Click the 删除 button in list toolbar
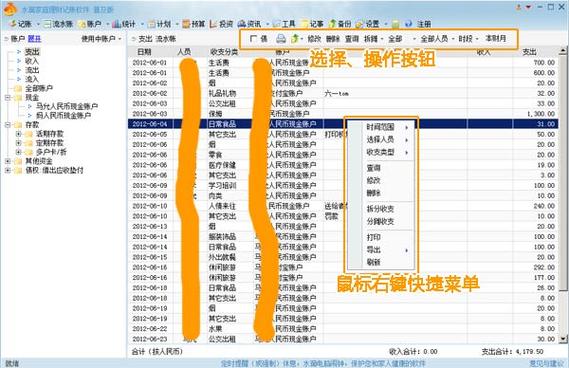This screenshot has height=368, width=569. 333,38
